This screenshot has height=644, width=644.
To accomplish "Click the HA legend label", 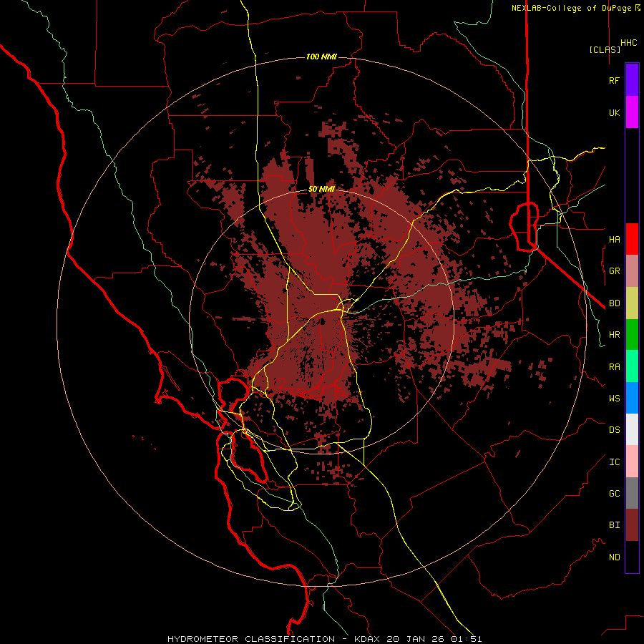I will pyautogui.click(x=614, y=240).
